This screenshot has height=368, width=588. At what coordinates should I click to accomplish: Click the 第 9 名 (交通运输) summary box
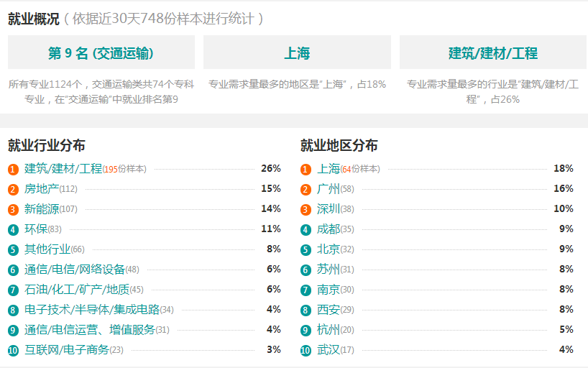coord(101,52)
